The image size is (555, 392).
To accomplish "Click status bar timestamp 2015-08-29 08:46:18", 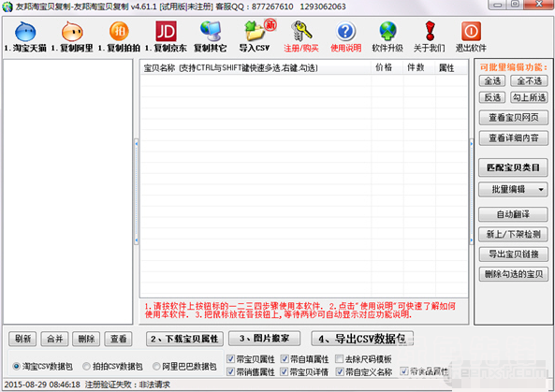I will click(x=42, y=385).
